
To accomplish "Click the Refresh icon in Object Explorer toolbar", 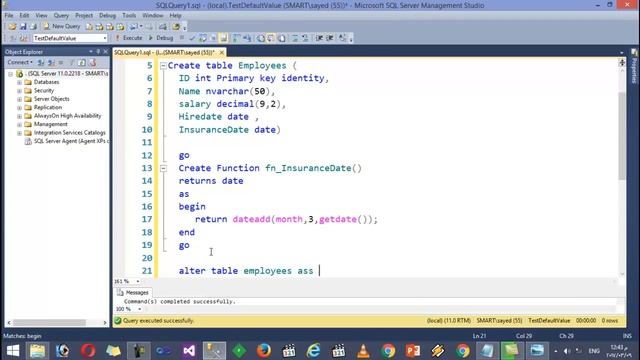I will pos(82,62).
